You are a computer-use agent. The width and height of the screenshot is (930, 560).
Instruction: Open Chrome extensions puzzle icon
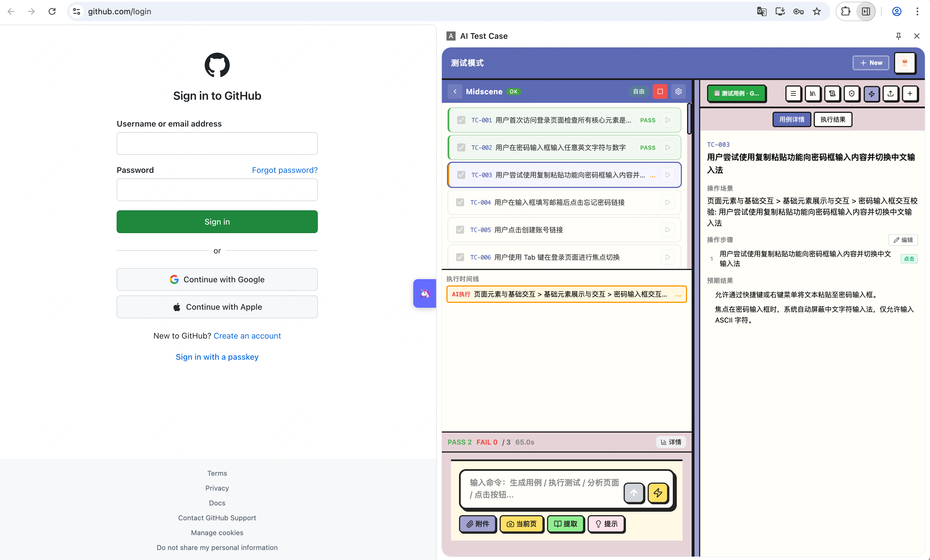pyautogui.click(x=846, y=11)
